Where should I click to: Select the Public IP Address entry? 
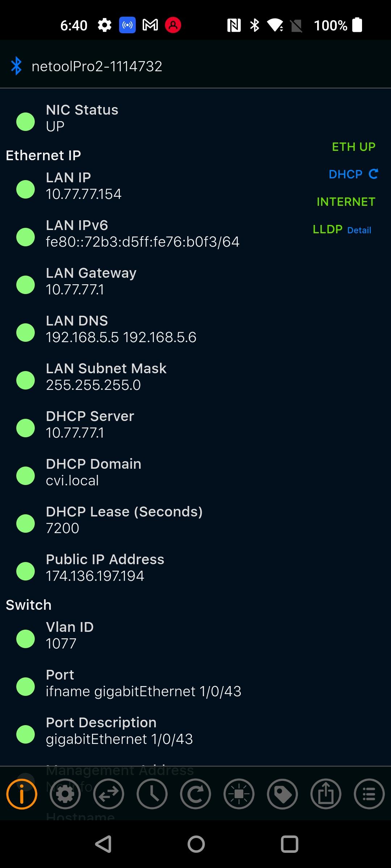(x=105, y=568)
